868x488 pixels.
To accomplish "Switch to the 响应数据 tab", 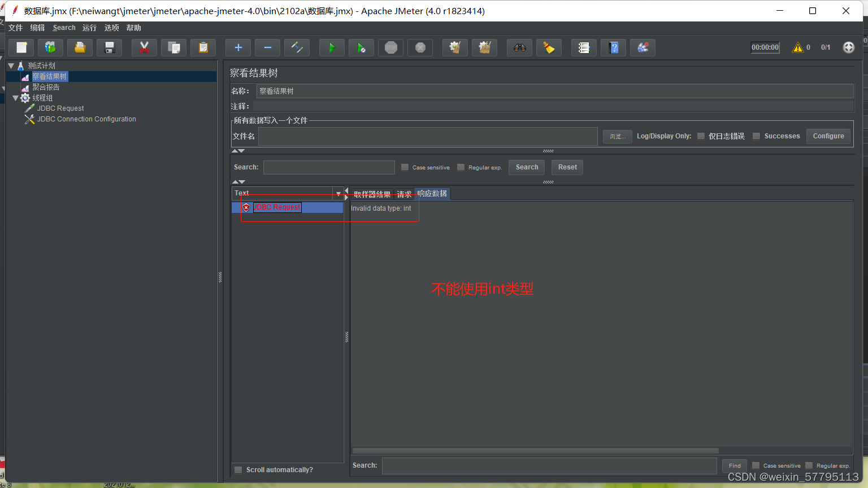I will [x=432, y=193].
